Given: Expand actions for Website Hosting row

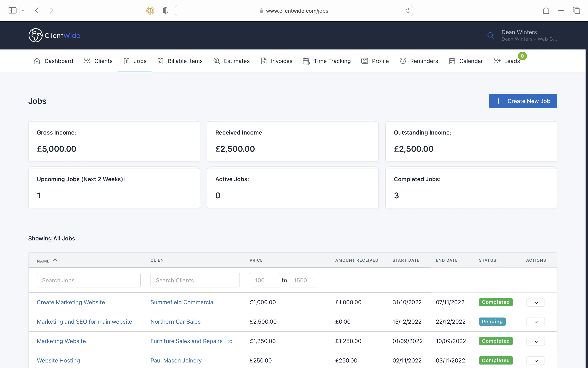Looking at the screenshot, I should tap(535, 361).
